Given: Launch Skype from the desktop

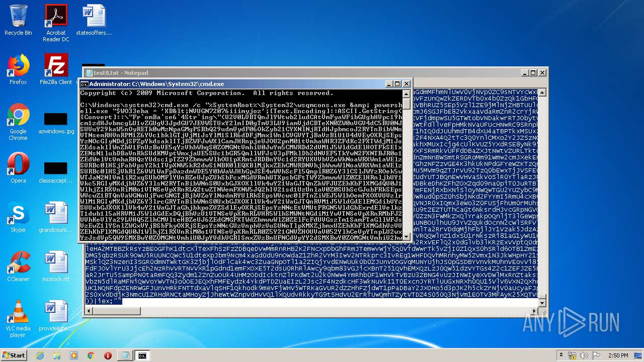Looking at the screenshot, I should pyautogui.click(x=18, y=217).
